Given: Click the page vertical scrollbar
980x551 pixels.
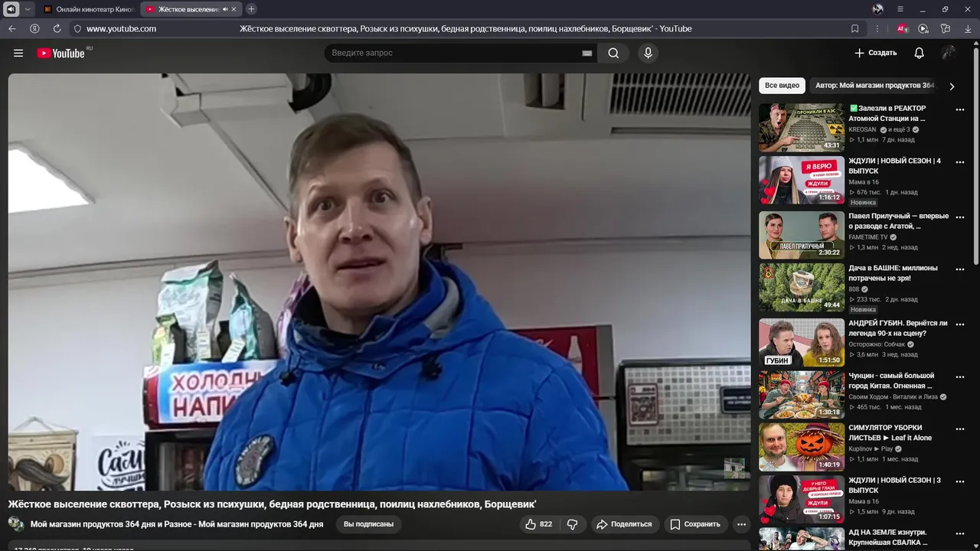Looking at the screenshot, I should pos(975,157).
